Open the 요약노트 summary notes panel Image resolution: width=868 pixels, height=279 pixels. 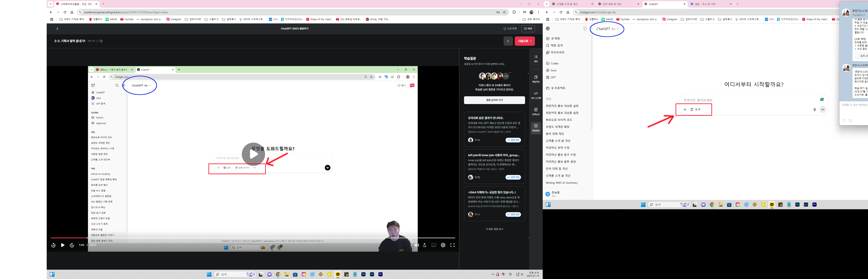pos(536,112)
